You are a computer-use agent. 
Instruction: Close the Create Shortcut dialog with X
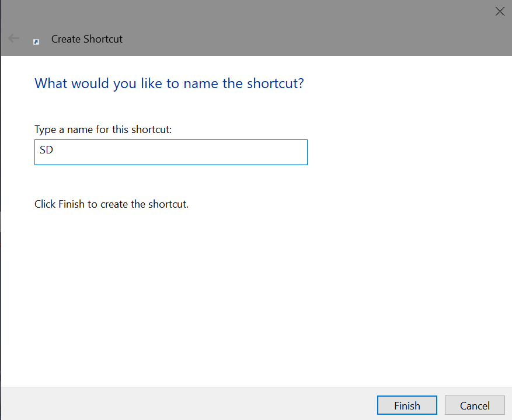pos(500,12)
